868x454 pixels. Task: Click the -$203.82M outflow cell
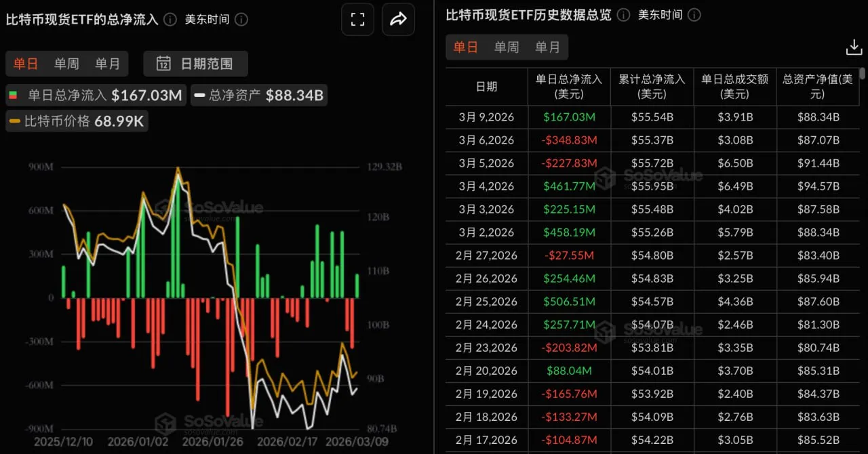[x=569, y=348]
